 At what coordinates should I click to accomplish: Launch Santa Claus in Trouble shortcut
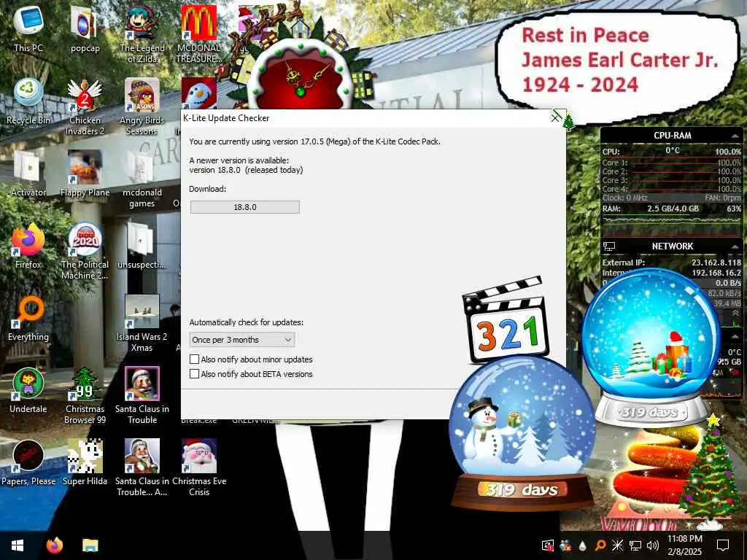pos(142,396)
